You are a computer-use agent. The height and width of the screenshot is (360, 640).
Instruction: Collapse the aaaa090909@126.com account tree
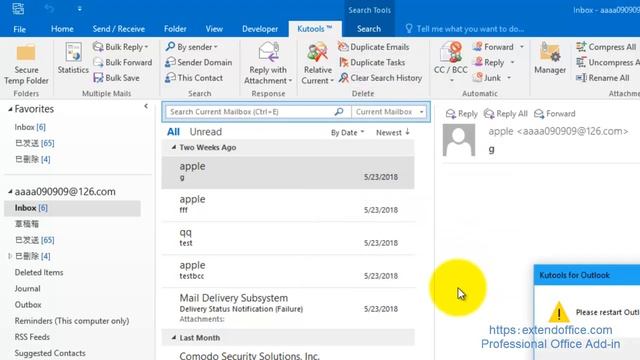[x=10, y=191]
